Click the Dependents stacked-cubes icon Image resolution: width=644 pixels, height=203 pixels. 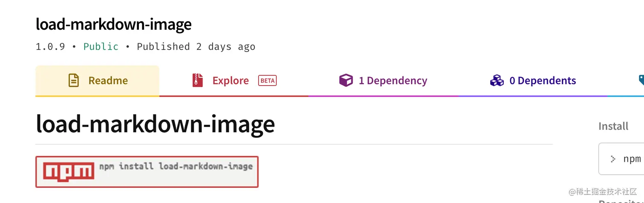point(497,80)
